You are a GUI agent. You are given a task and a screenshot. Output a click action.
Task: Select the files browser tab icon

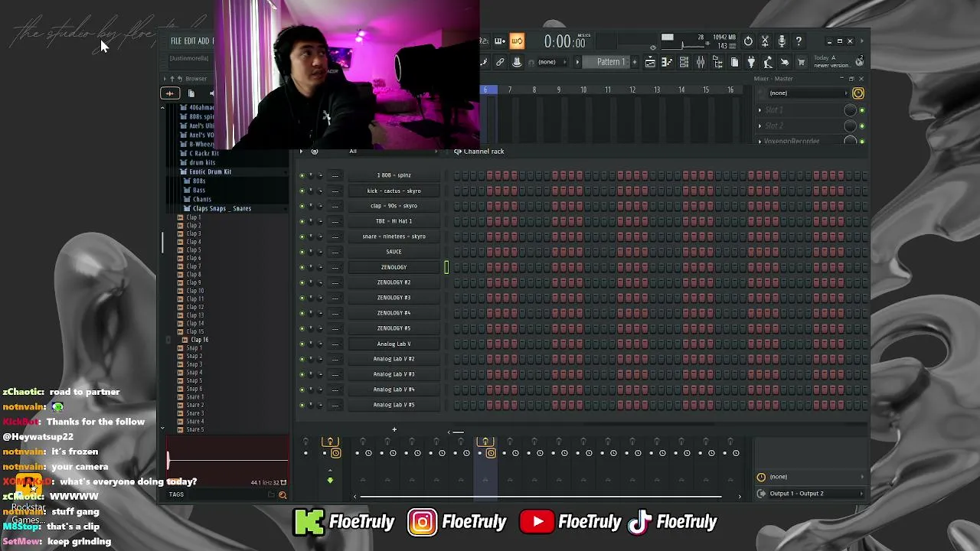click(191, 93)
